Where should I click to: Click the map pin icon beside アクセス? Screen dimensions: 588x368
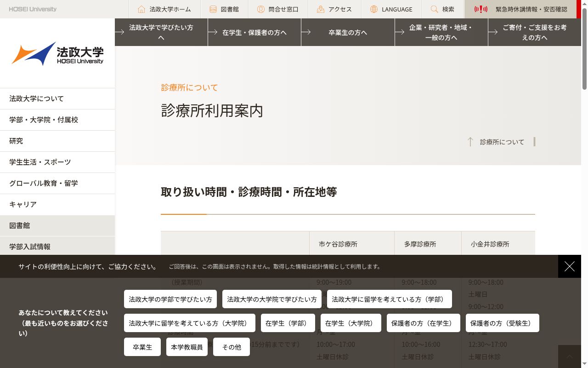coord(321,9)
